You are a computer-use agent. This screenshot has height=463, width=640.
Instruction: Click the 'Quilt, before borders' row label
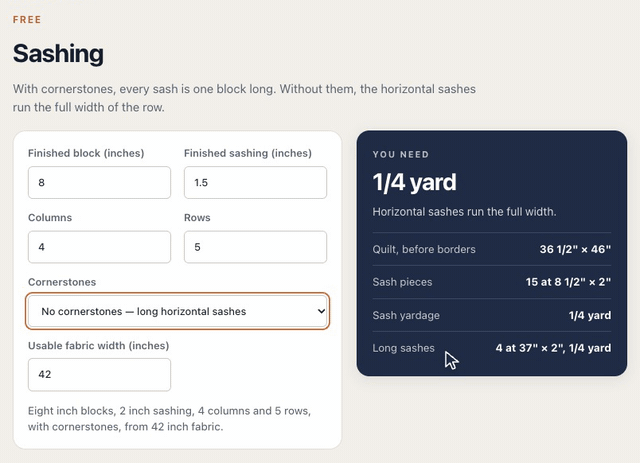424,249
